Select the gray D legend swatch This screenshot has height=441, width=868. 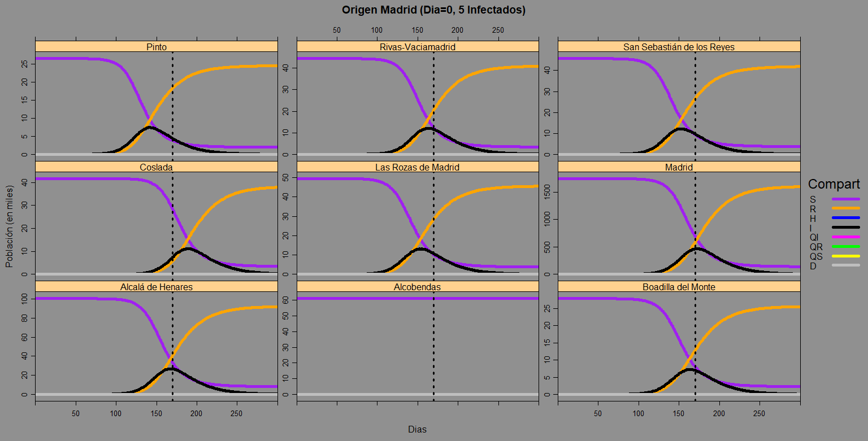click(x=845, y=265)
